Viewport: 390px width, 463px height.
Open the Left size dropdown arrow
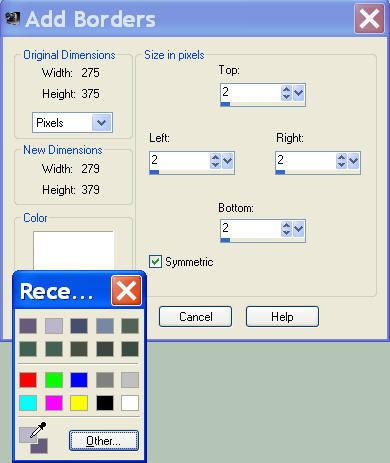[x=227, y=161]
